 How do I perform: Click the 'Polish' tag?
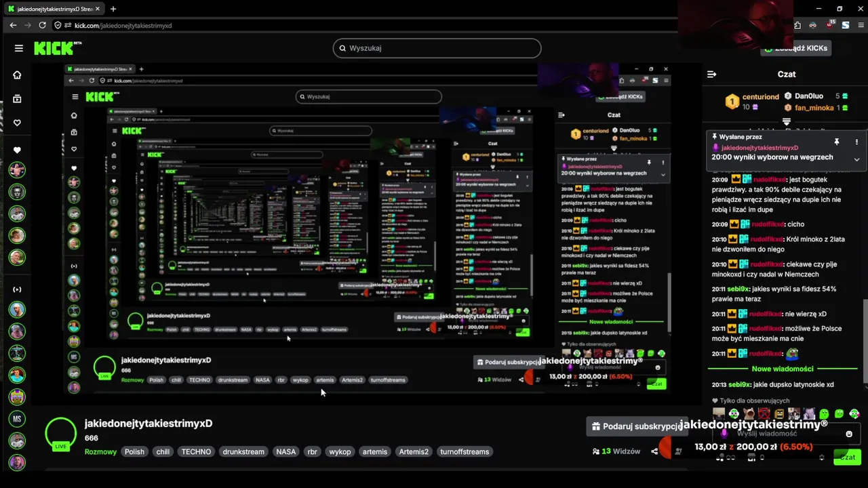[x=134, y=451]
